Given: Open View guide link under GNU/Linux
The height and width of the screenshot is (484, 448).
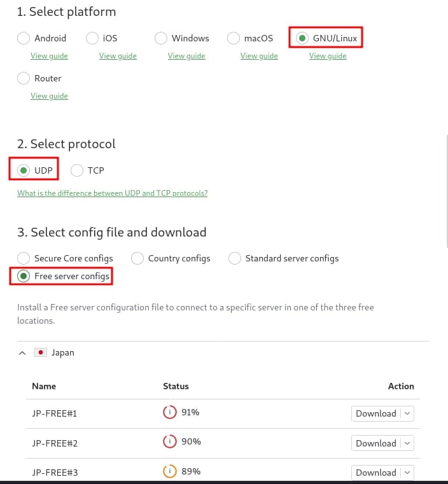Looking at the screenshot, I should 328,56.
